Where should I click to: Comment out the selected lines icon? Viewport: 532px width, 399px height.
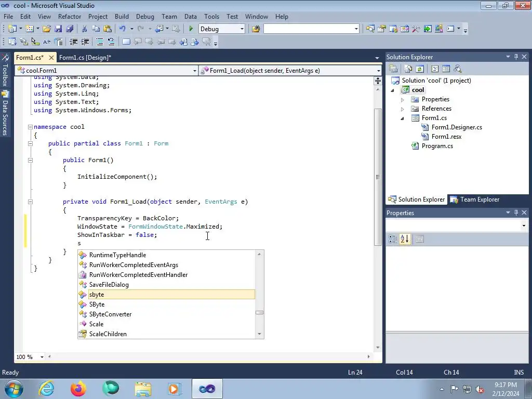point(100,42)
